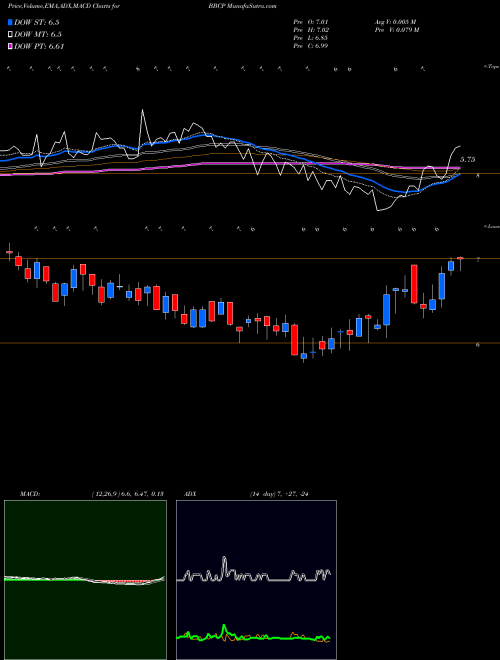Select the 'DOW PT: 6.61' legend label
The image size is (500, 660).
point(39,46)
